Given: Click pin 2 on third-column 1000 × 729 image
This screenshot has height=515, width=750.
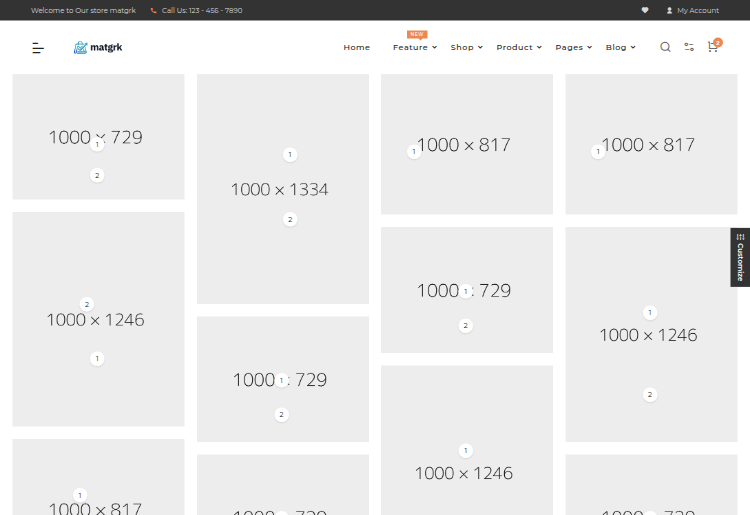Looking at the screenshot, I should (x=465, y=326).
